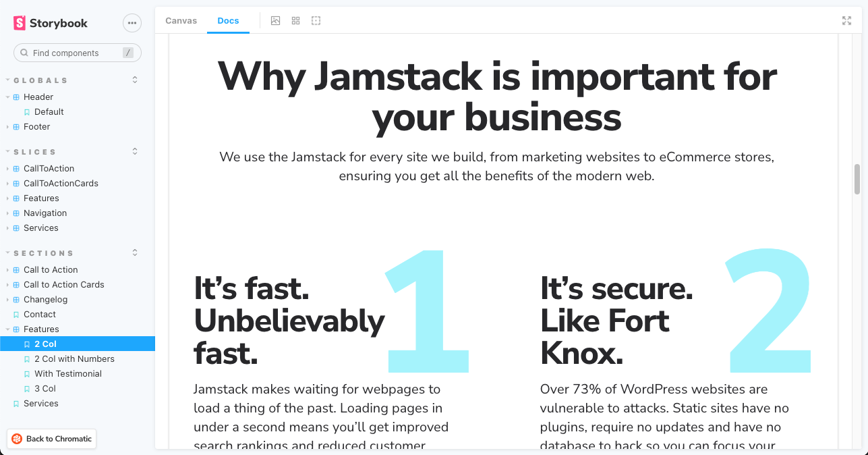This screenshot has width=868, height=455.
Task: Click the docs vertical scrollbar thumb
Action: [x=857, y=178]
